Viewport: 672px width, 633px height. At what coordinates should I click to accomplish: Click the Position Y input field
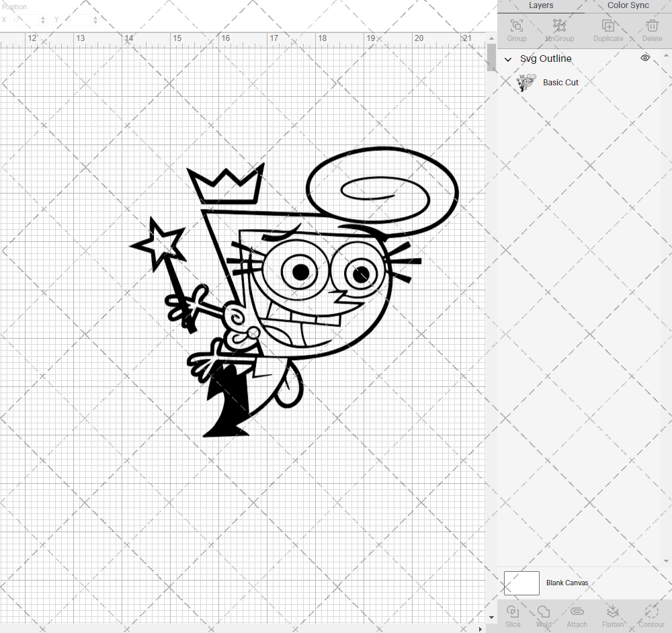coord(77,19)
